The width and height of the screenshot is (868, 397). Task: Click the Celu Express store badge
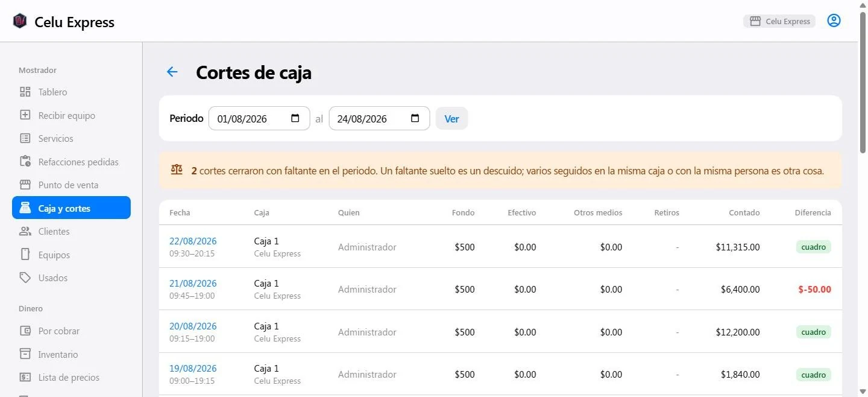tap(779, 21)
